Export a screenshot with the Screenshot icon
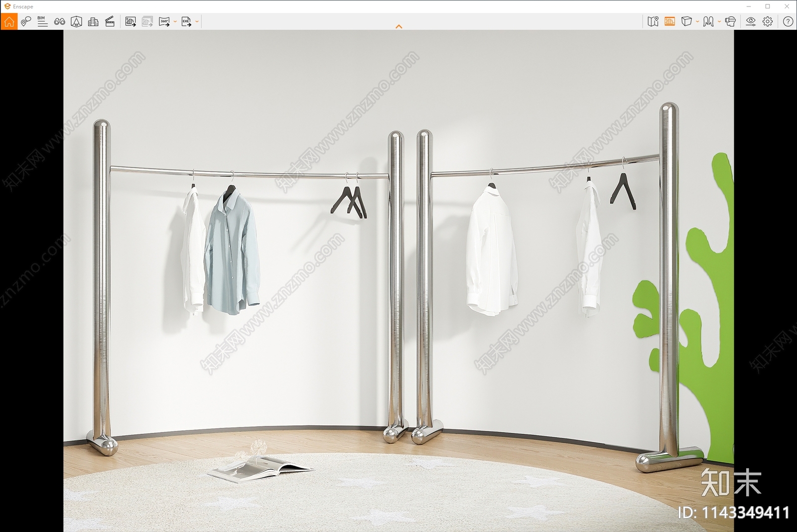Viewport: 797px width, 532px height. pyautogui.click(x=131, y=21)
